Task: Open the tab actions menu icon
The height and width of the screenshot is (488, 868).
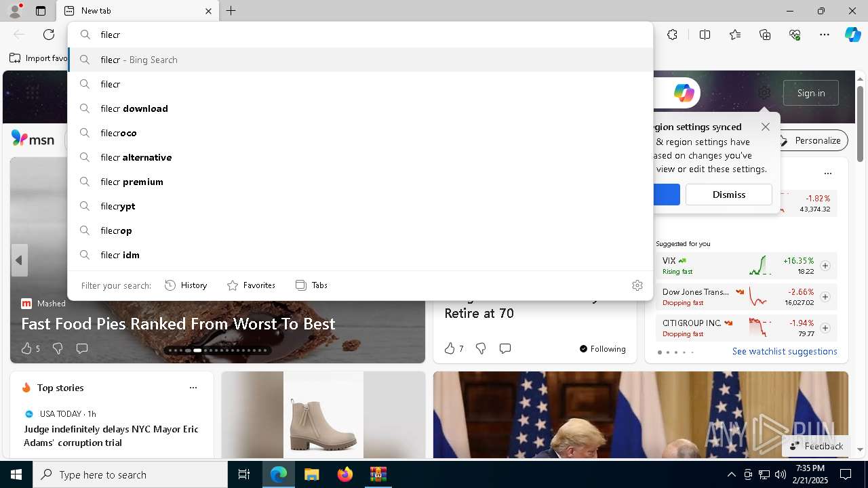Action: click(x=41, y=11)
